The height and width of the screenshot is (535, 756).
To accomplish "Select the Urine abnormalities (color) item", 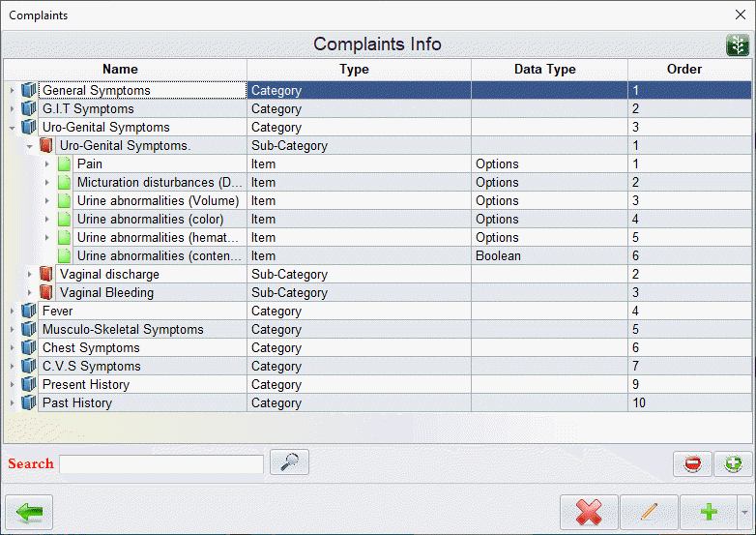I will coord(150,220).
